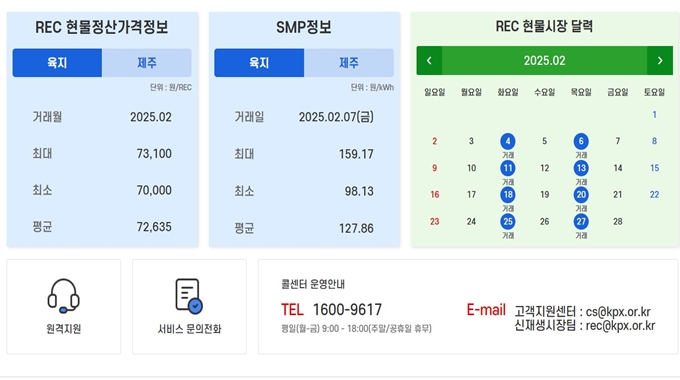Select trading day 6 on calendar

[x=581, y=141]
